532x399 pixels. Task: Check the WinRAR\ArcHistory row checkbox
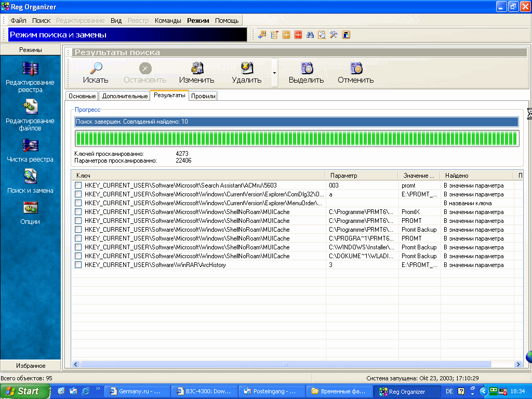tap(78, 264)
